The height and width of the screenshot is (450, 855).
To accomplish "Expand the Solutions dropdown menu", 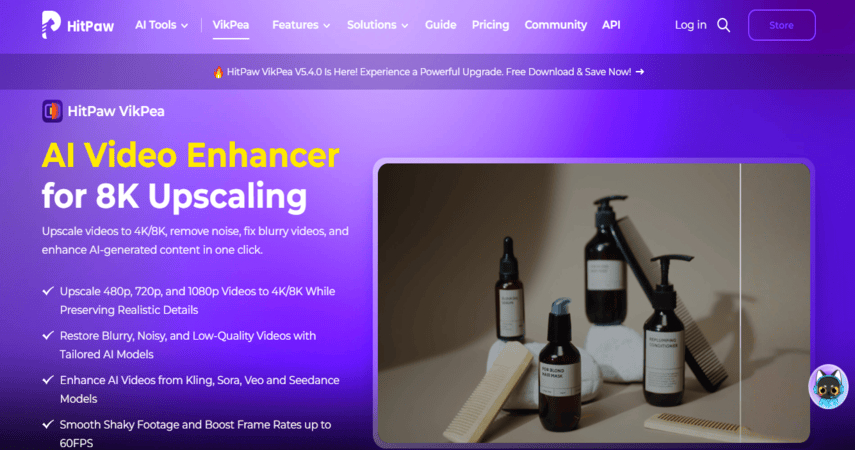I will point(377,25).
